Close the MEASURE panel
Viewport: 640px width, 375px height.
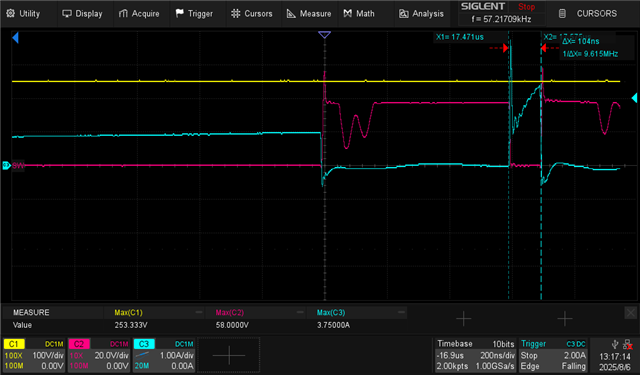(x=630, y=313)
